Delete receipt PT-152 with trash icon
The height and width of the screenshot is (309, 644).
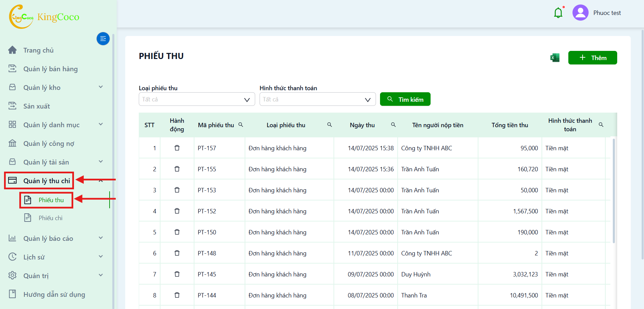[x=177, y=211]
